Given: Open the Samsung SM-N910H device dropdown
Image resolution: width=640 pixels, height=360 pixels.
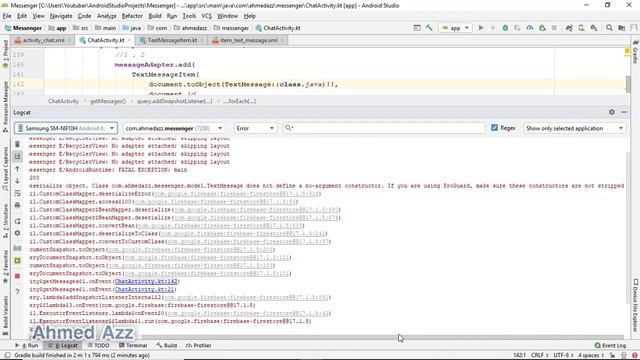Looking at the screenshot, I should click(66, 128).
